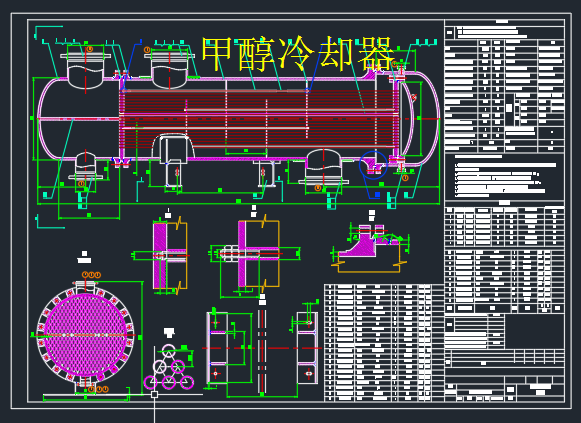581x423 pixels.
Task: Click the parts list table beside the title block
Action: pos(384,343)
